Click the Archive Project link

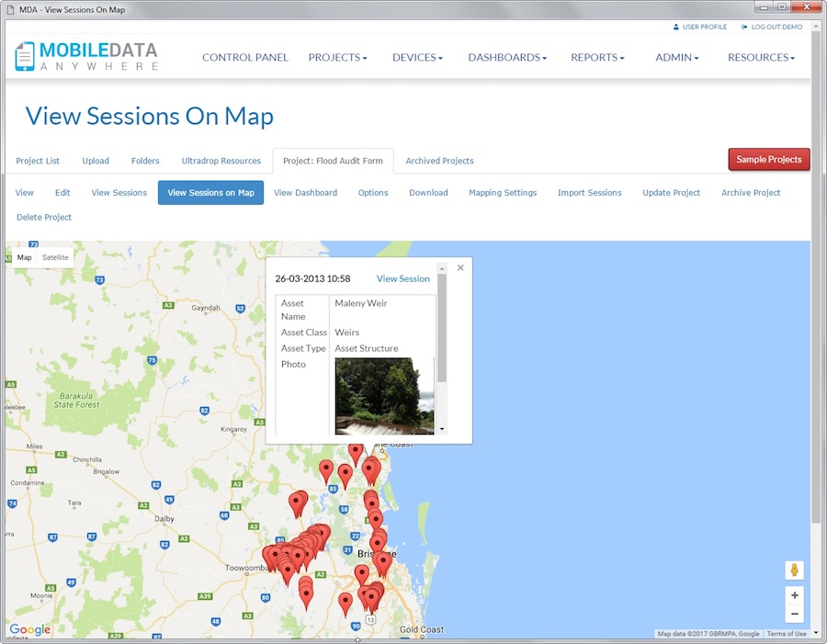(751, 193)
